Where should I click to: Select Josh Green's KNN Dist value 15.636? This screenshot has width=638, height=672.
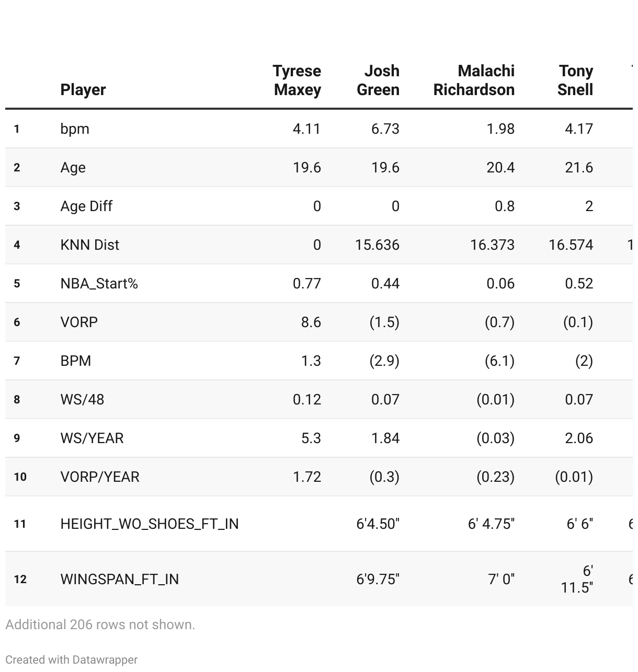click(x=377, y=245)
